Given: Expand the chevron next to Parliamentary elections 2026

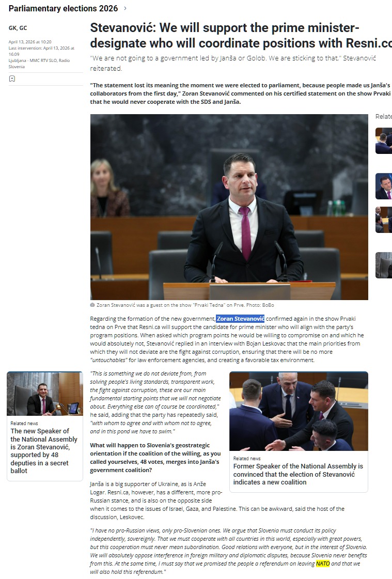Looking at the screenshot, I should coord(125,8).
